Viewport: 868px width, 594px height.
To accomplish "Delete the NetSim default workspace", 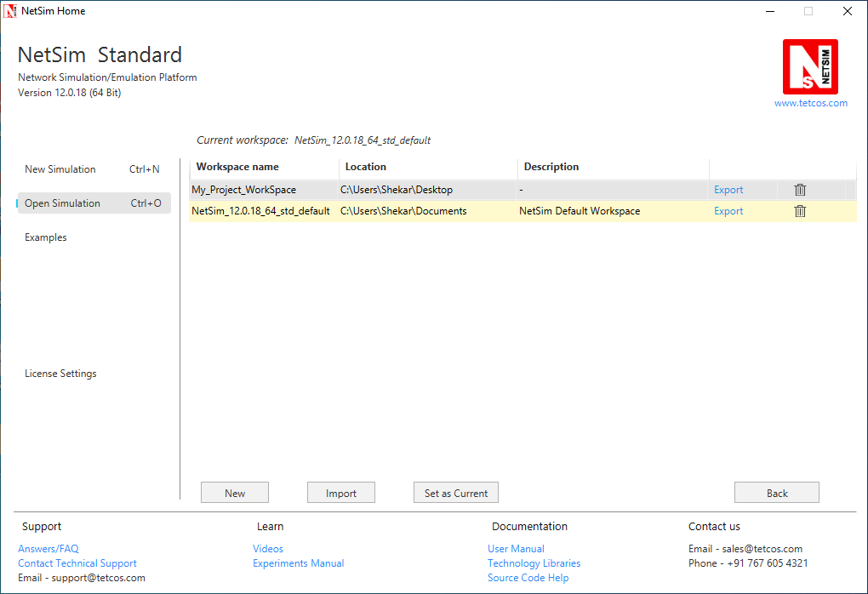I will 799,210.
